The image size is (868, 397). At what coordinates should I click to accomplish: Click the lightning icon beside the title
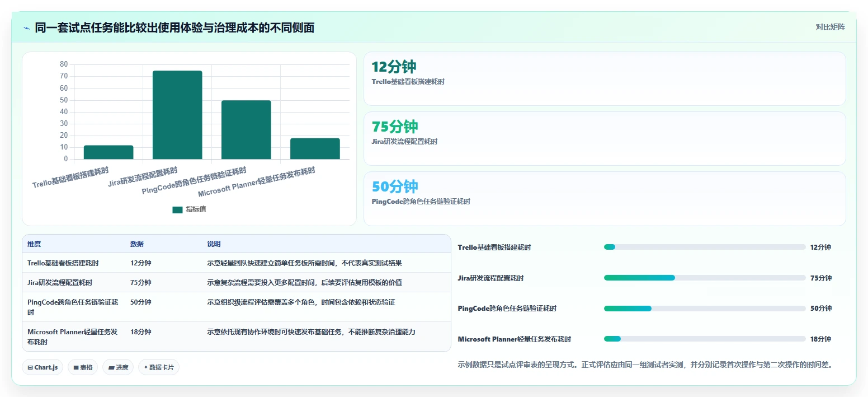[x=27, y=28]
